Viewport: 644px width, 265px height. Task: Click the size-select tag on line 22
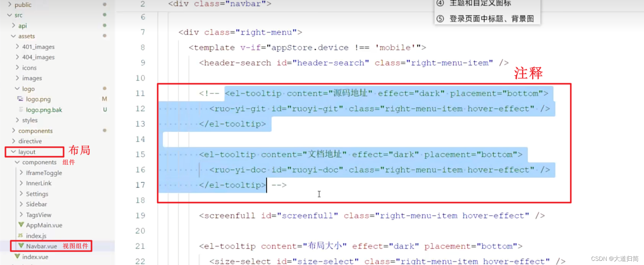[242, 261]
